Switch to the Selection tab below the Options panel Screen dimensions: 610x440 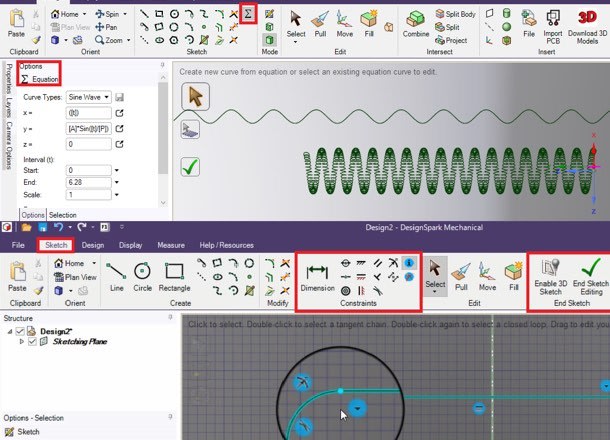62,215
